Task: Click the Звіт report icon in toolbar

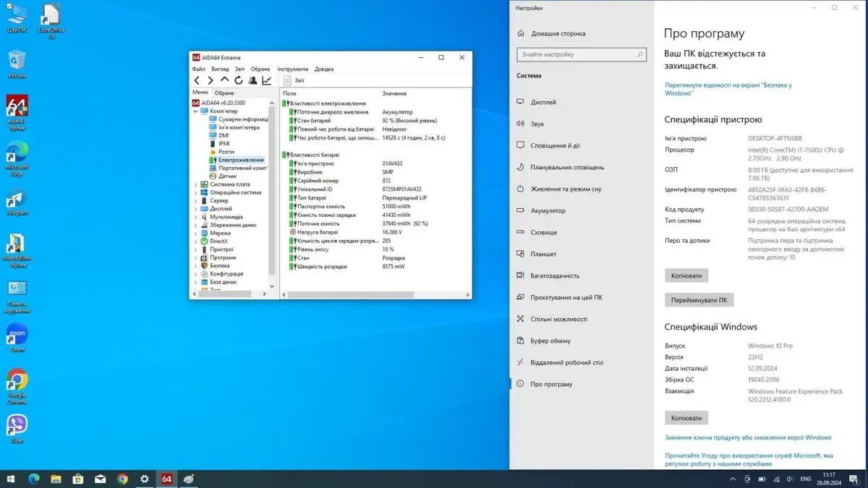Action: 287,80
